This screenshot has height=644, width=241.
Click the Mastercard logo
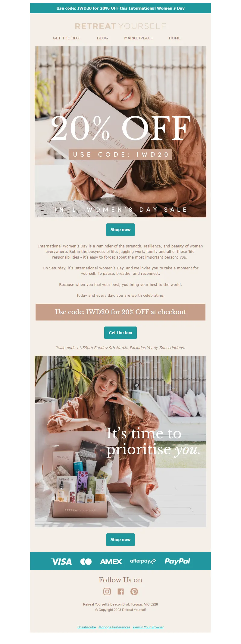(86, 561)
